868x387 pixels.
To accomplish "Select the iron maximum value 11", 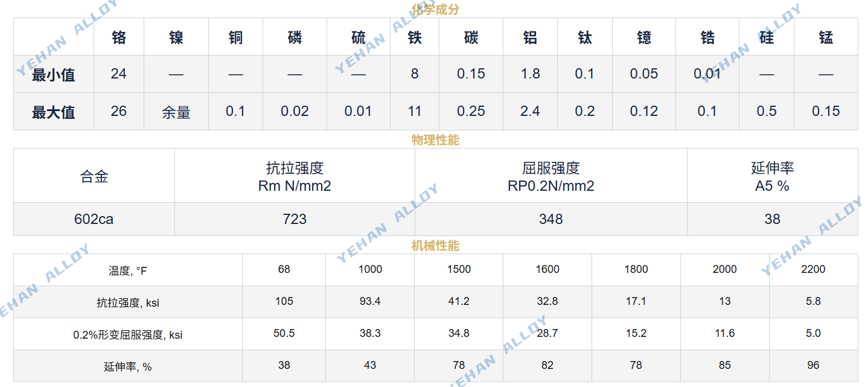I will click(415, 111).
